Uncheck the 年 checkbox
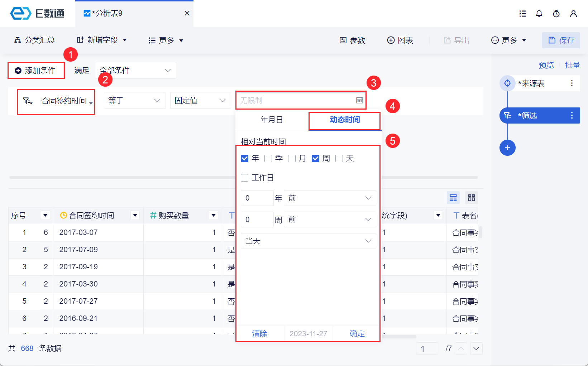This screenshot has width=588, height=366. [x=245, y=159]
